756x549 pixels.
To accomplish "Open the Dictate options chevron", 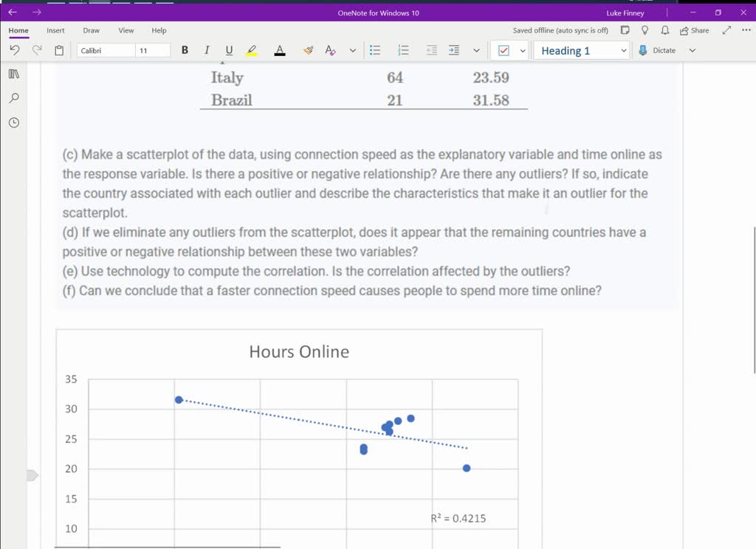I will (x=692, y=50).
